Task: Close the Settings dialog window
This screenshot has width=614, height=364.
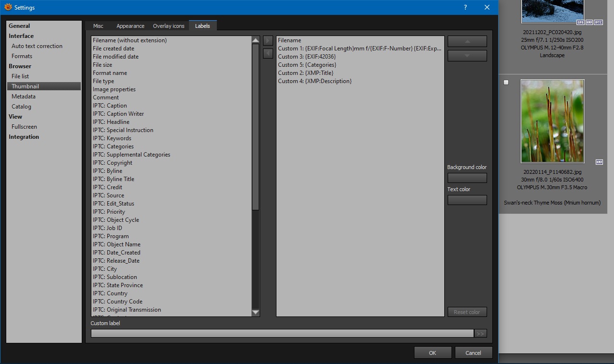Action: point(487,7)
